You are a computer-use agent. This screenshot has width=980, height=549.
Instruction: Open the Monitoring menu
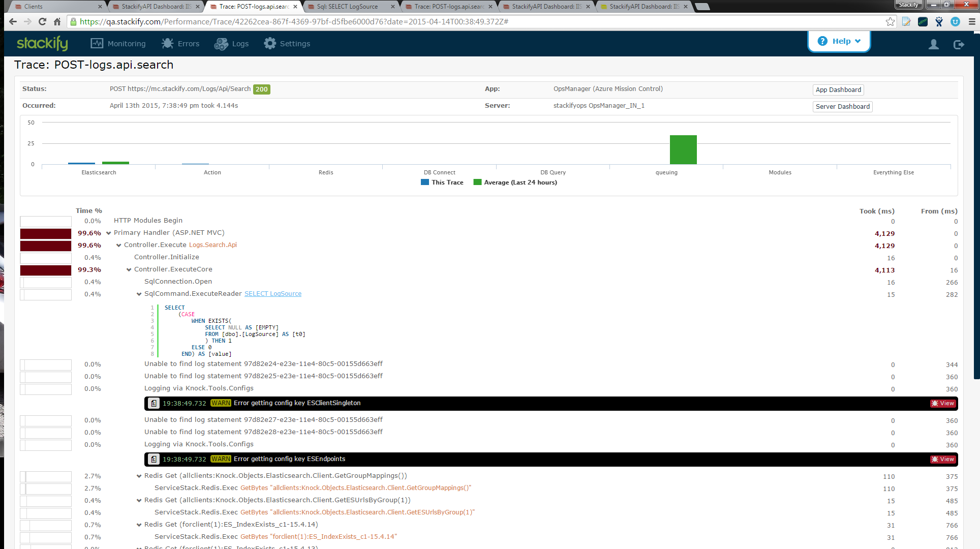tap(118, 44)
